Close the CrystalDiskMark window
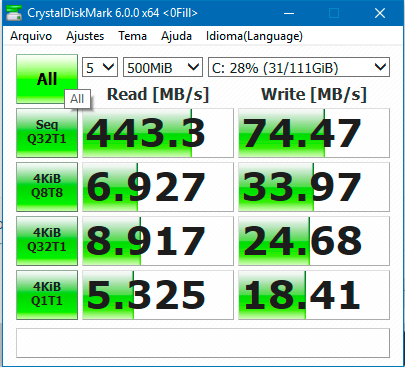Viewport: 405px width, 367px height. (x=380, y=13)
